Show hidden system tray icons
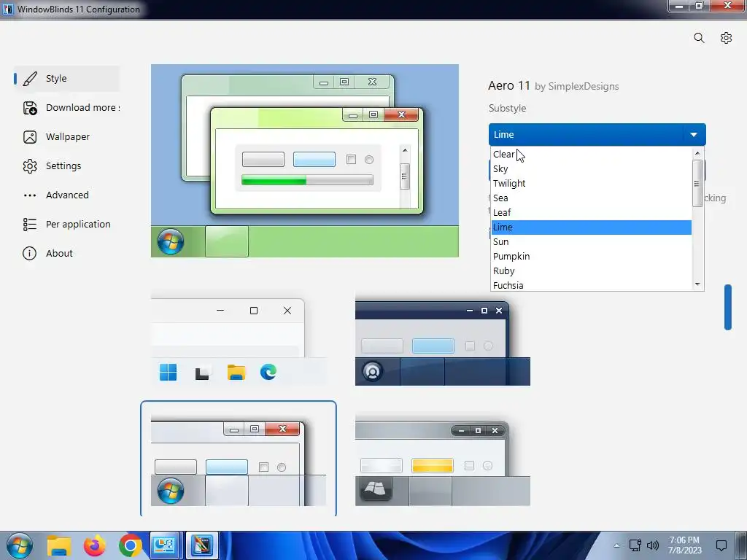 [x=616, y=545]
